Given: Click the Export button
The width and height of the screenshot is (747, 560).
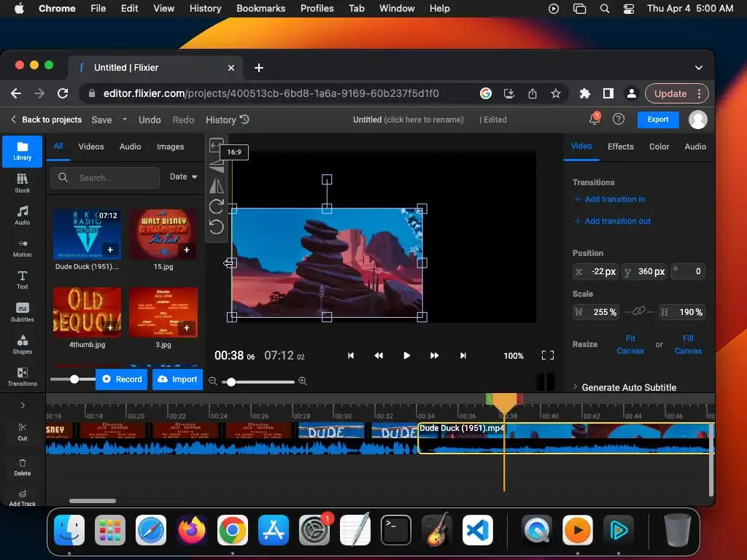Looking at the screenshot, I should 658,120.
